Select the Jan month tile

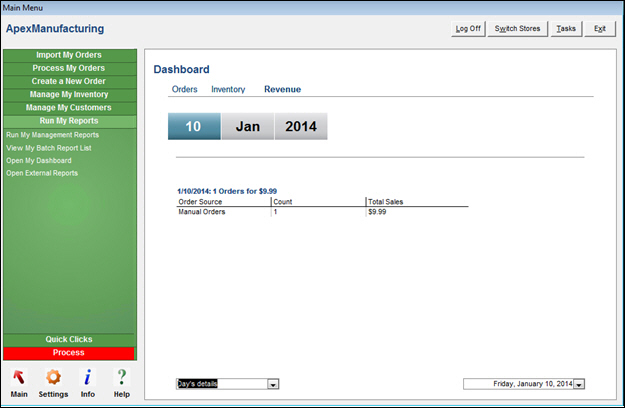247,127
